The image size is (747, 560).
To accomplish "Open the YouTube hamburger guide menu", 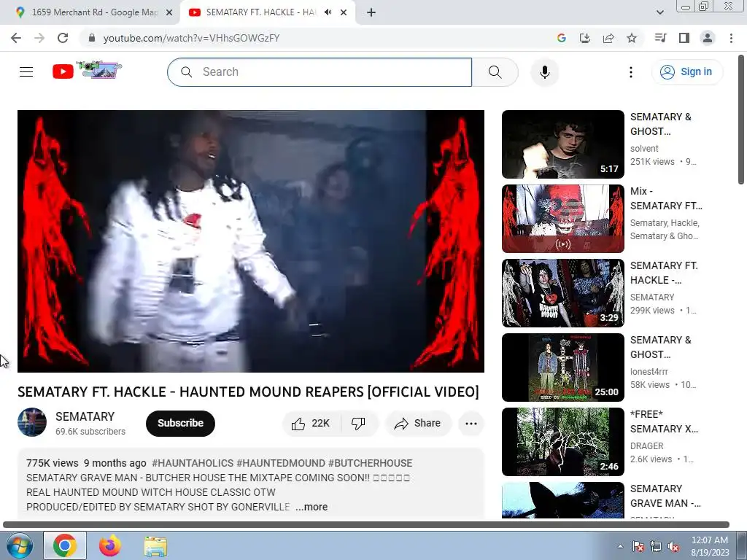I will tap(26, 72).
